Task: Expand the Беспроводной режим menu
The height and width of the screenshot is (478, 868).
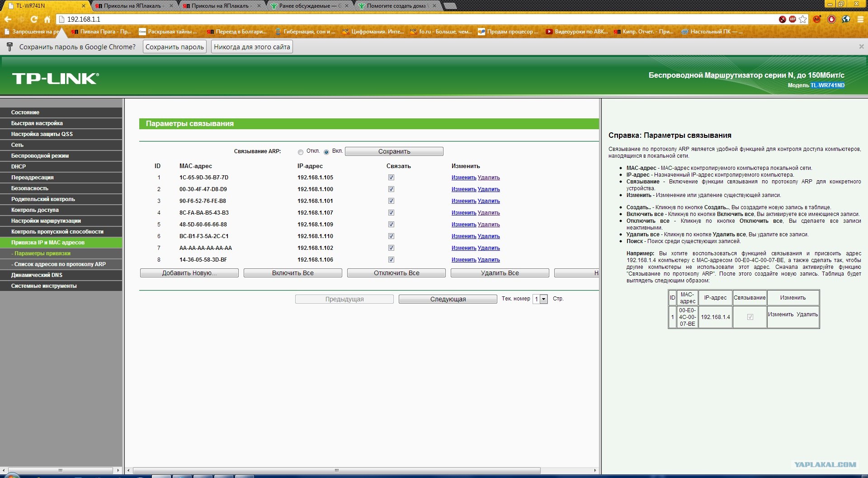Action: [61, 156]
